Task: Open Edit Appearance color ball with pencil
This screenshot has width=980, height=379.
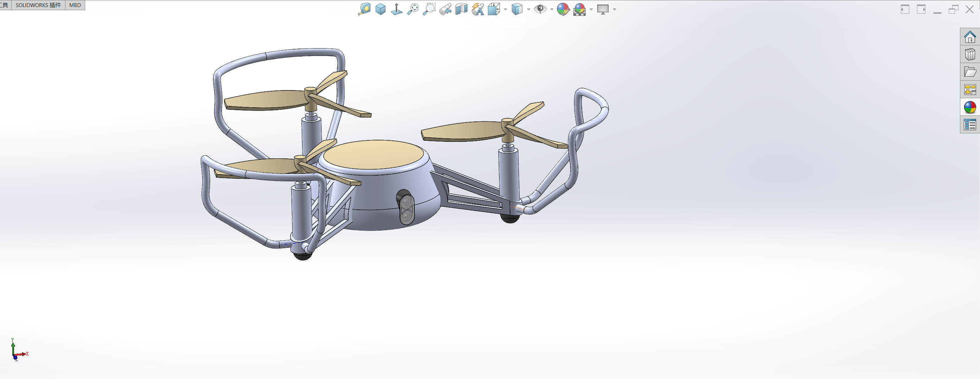Action: click(563, 9)
